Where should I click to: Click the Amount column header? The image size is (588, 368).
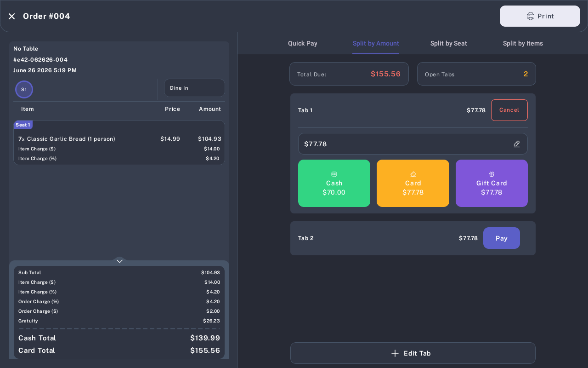coord(210,109)
